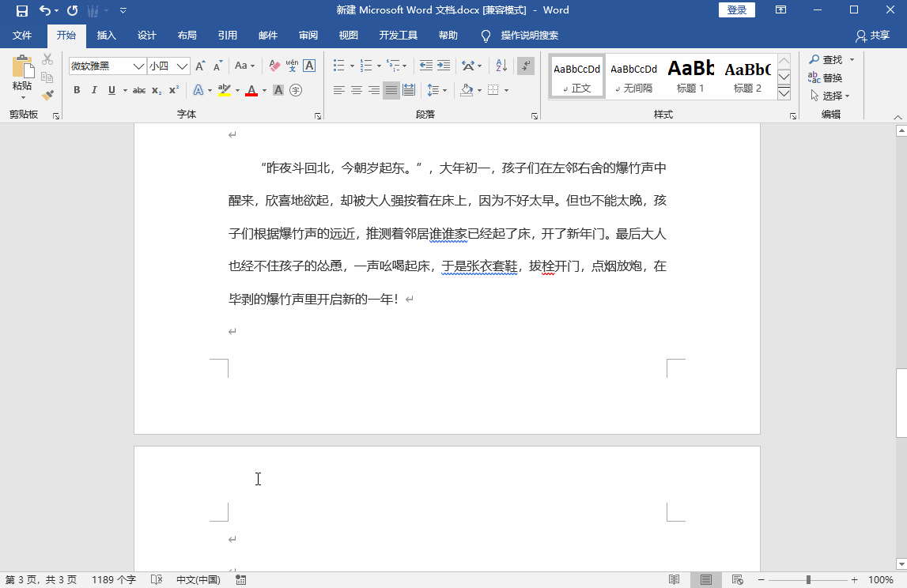Open the font size dropdown
This screenshot has height=588, width=907.
point(182,66)
